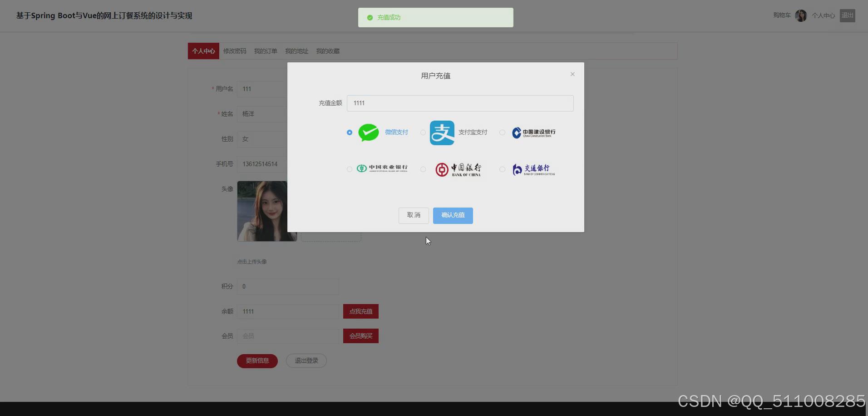This screenshot has width=868, height=416.
Task: Switch to the 修改密码 tab
Action: coord(235,51)
